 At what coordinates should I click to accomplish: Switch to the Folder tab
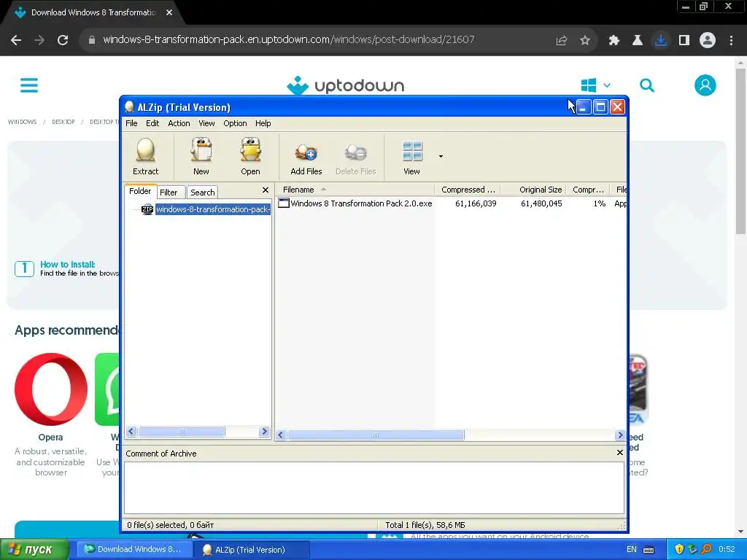point(140,191)
